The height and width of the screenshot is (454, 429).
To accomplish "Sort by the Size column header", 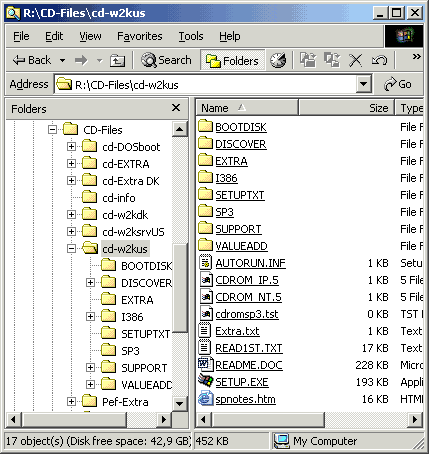I will (347, 108).
